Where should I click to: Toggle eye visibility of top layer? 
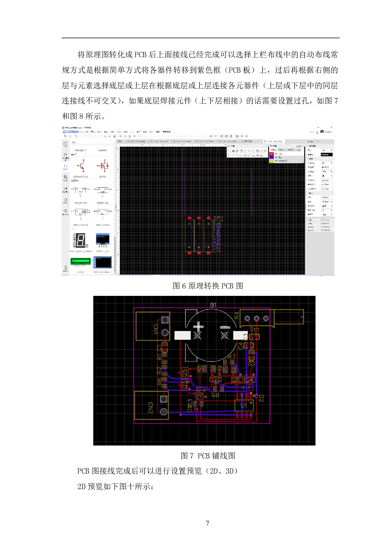[x=276, y=154]
